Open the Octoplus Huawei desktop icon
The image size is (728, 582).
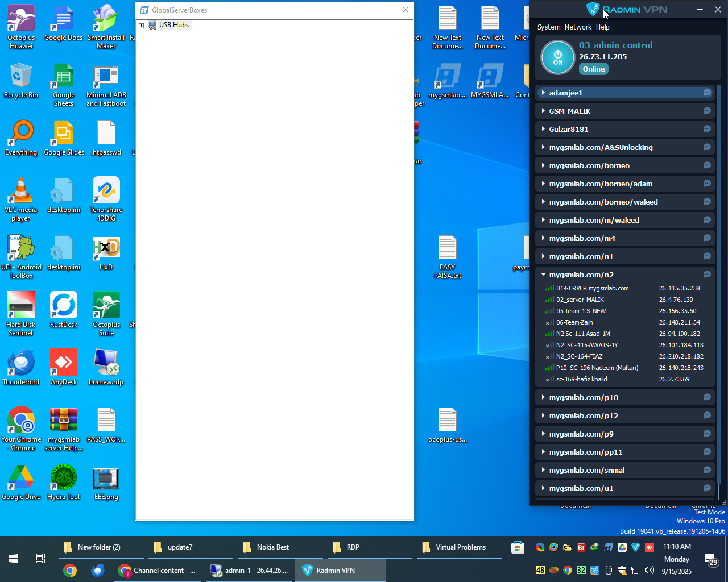point(21,27)
